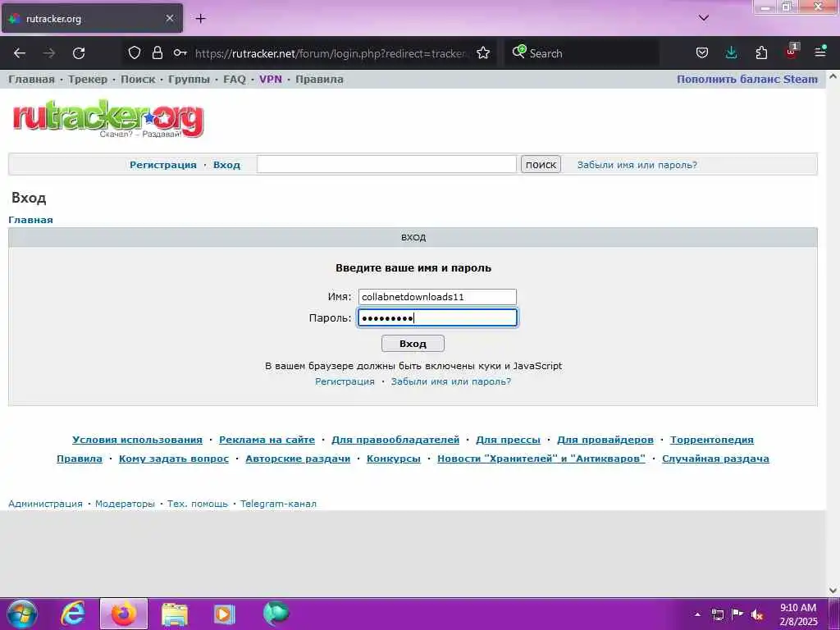Viewport: 840px width, 630px height.
Task: Click the bold Вход link beside Регистрация
Action: 226,165
